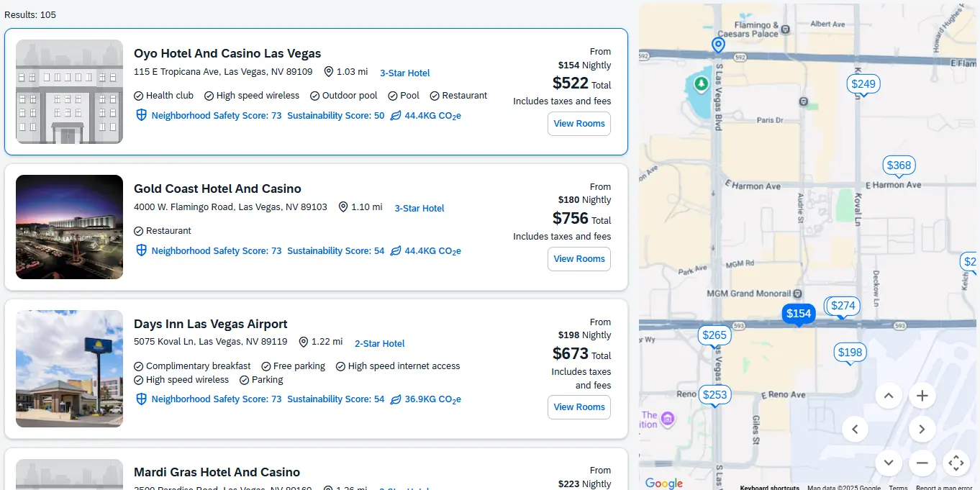
Task: Click Gold Coast 1.10 mi distance pin
Action: pyautogui.click(x=343, y=207)
